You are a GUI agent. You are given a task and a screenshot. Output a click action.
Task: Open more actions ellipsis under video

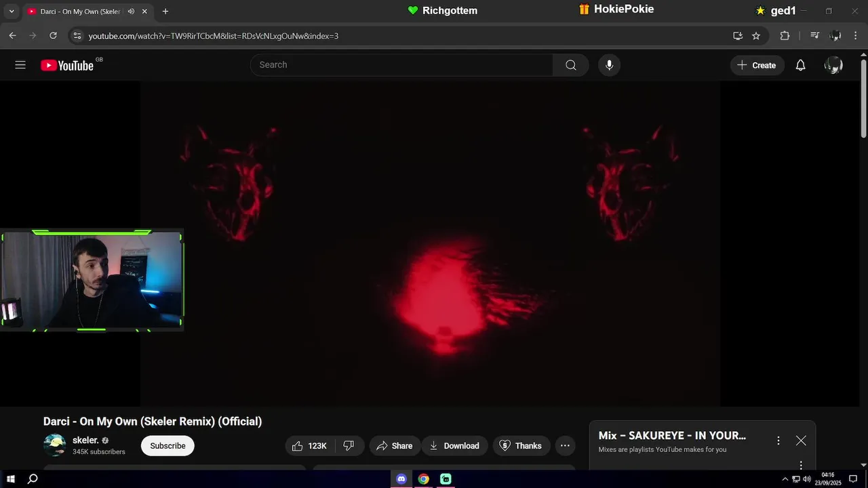565,445
